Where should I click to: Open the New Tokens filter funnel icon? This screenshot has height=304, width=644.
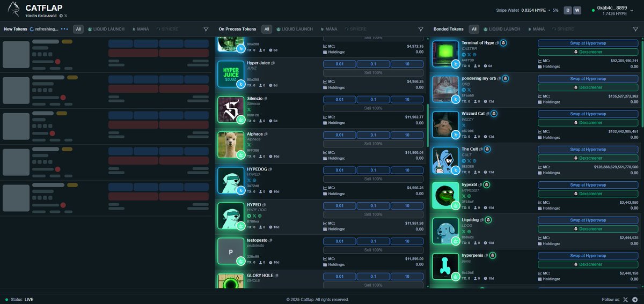click(x=206, y=29)
